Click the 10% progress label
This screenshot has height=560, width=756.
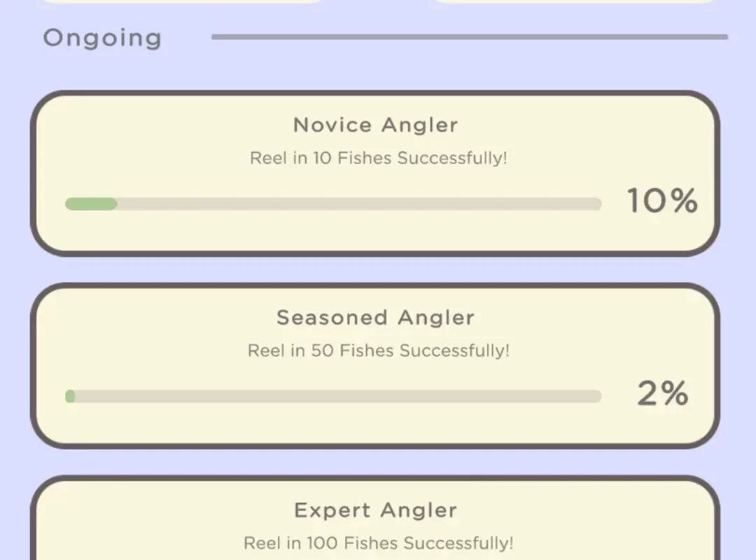coord(661,202)
